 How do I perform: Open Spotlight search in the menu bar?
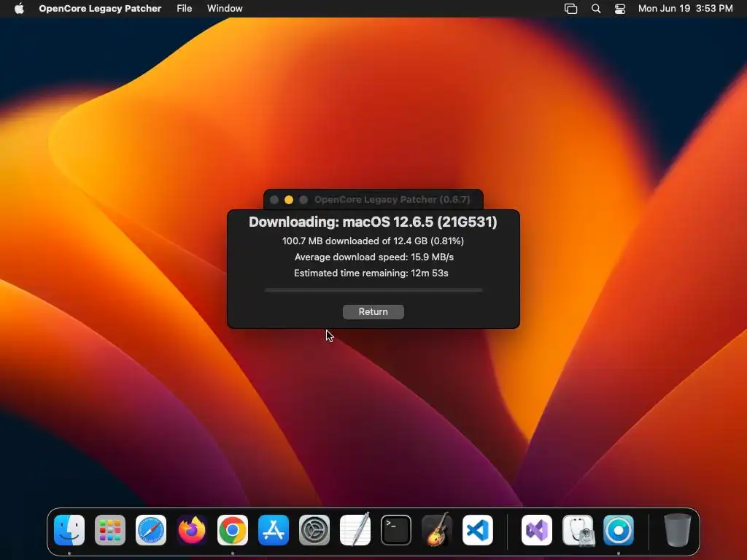(595, 9)
